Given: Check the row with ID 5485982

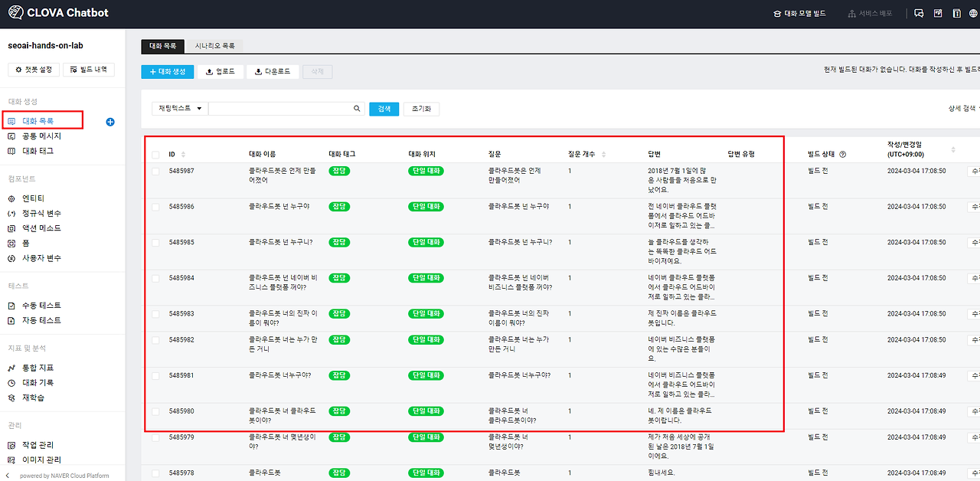Looking at the screenshot, I should 155,340.
